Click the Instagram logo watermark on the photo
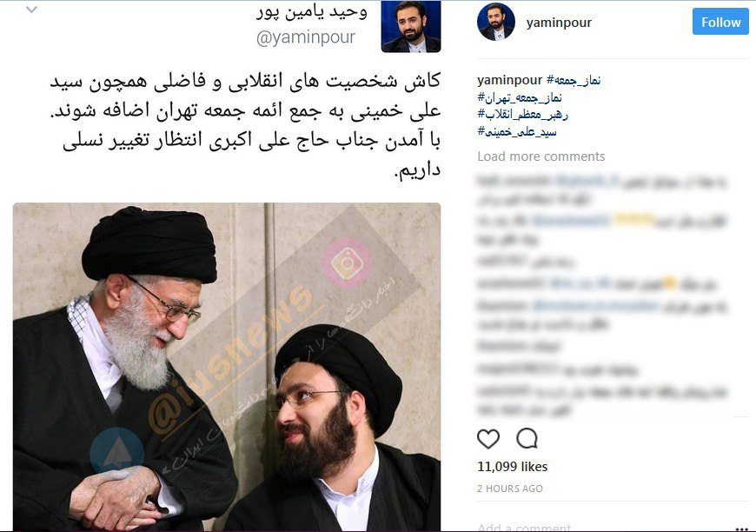756x532 pixels. (x=346, y=263)
